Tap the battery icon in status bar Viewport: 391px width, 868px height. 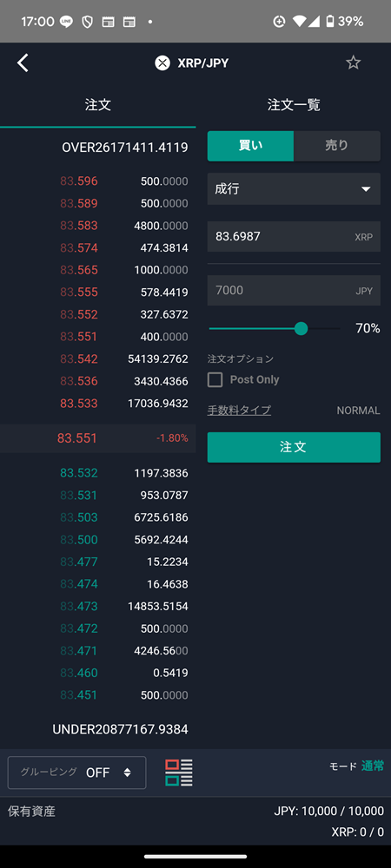(x=330, y=22)
